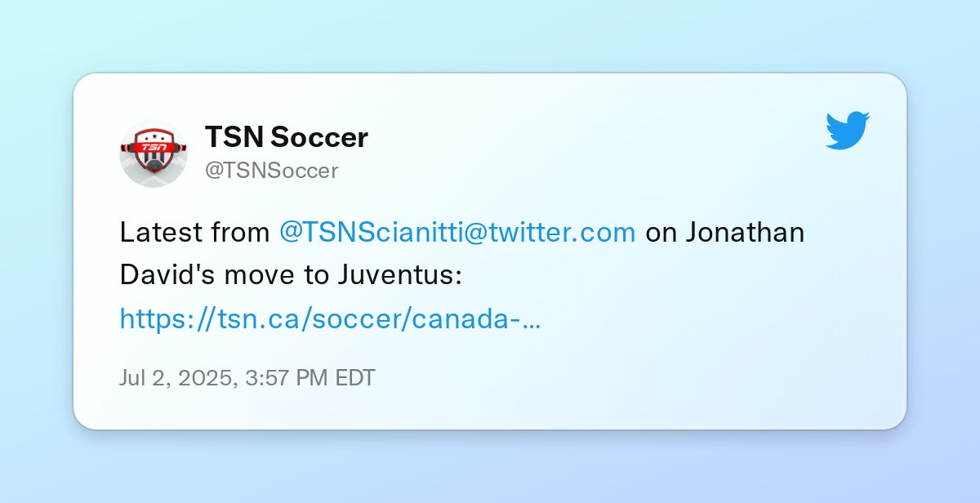Click the blank area of the white tweet card
This screenshot has height=503, width=980.
click(x=694, y=351)
